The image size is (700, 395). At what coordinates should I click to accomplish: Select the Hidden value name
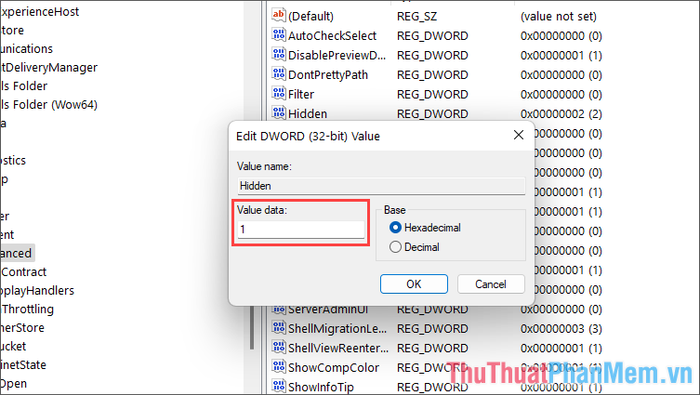[308, 114]
